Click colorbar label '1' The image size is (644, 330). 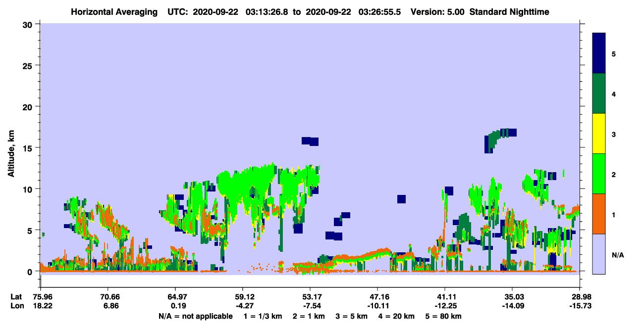[x=614, y=215]
